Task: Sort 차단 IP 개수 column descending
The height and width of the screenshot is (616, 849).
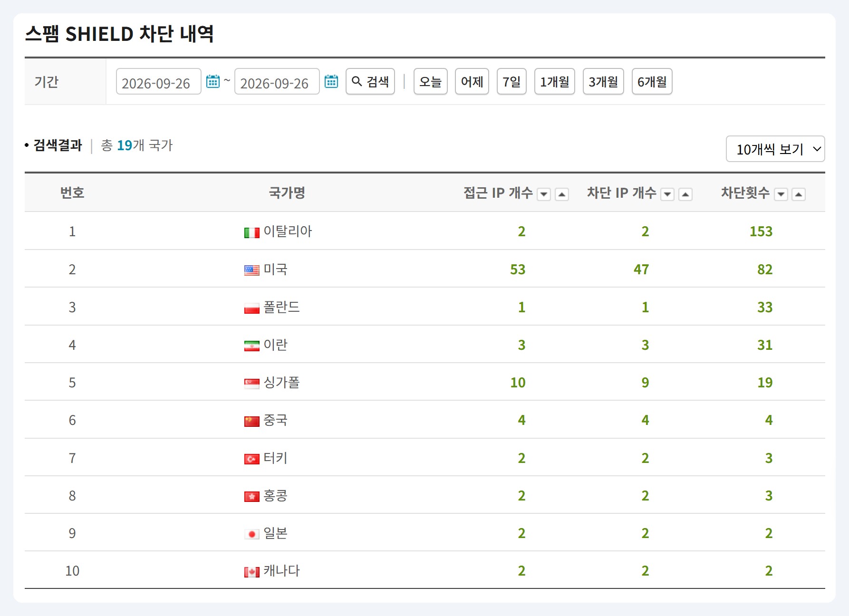Action: [667, 194]
